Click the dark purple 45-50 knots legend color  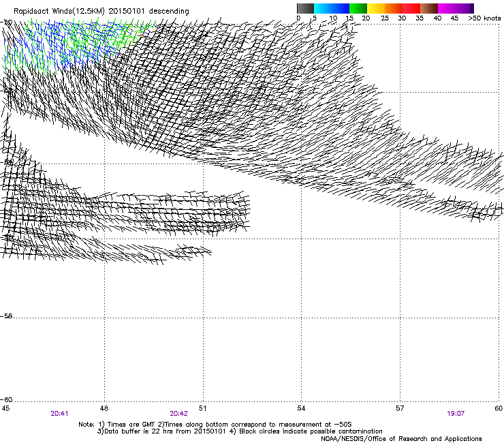pos(464,8)
